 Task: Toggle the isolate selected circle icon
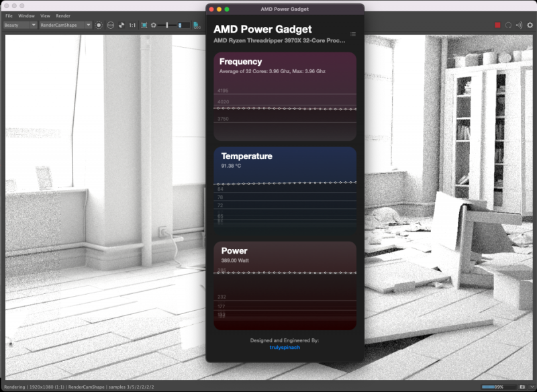pos(99,25)
